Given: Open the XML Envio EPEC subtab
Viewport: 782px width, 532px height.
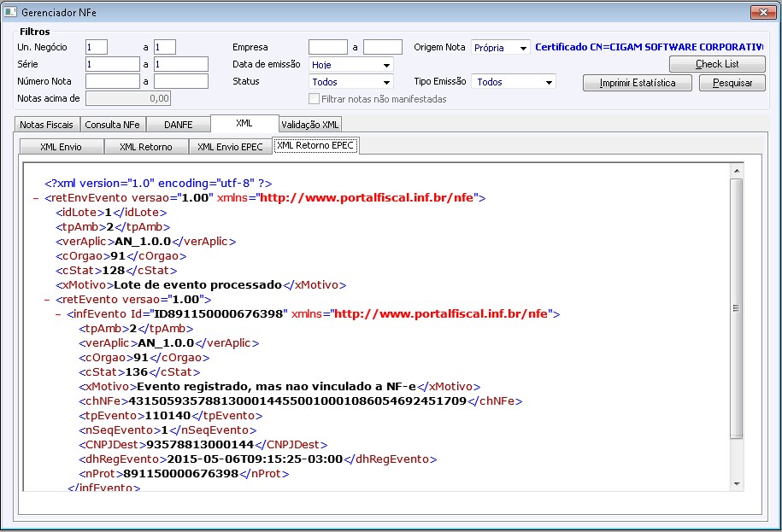Looking at the screenshot, I should (x=230, y=147).
